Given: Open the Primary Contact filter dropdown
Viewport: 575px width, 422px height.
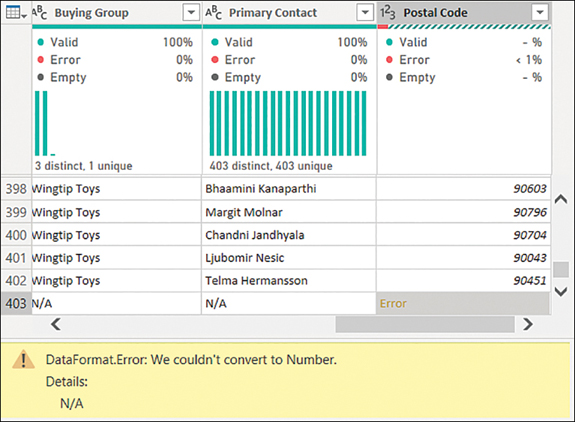Looking at the screenshot, I should tap(365, 12).
